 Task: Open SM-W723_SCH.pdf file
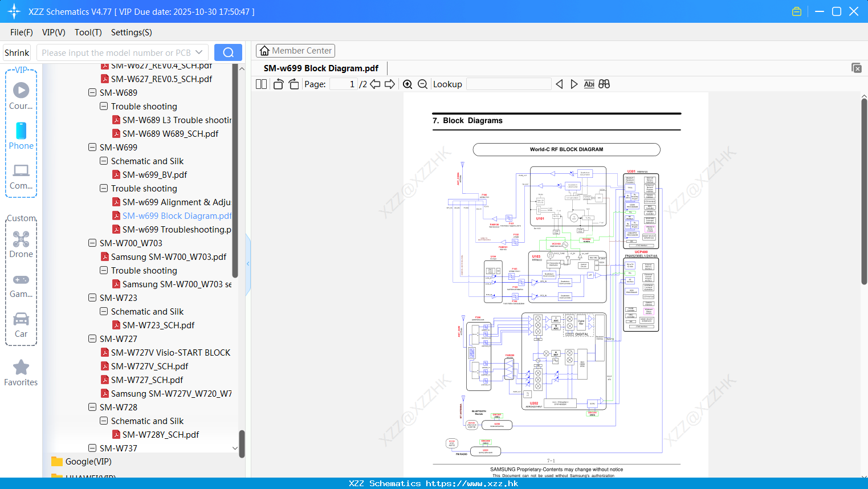pos(158,325)
